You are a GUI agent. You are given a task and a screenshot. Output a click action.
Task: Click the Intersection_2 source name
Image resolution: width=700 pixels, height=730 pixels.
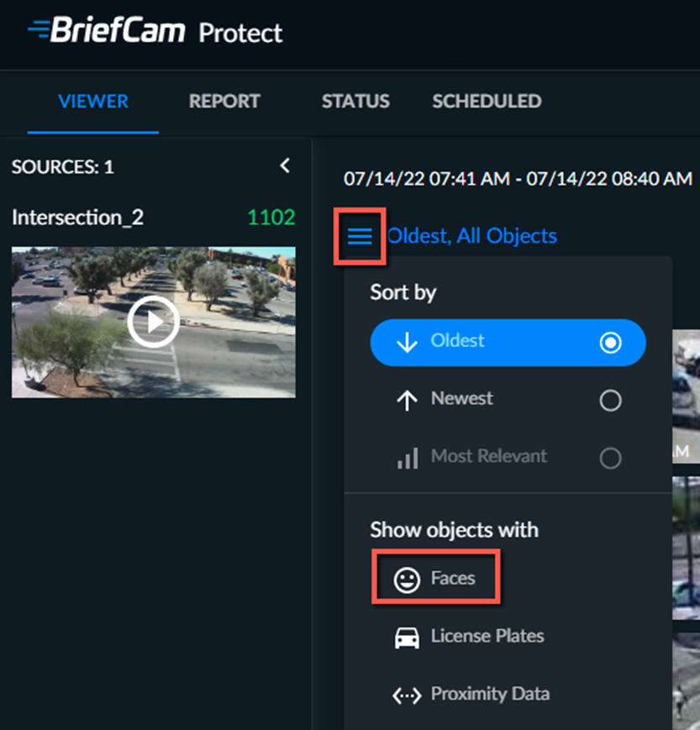(x=78, y=218)
